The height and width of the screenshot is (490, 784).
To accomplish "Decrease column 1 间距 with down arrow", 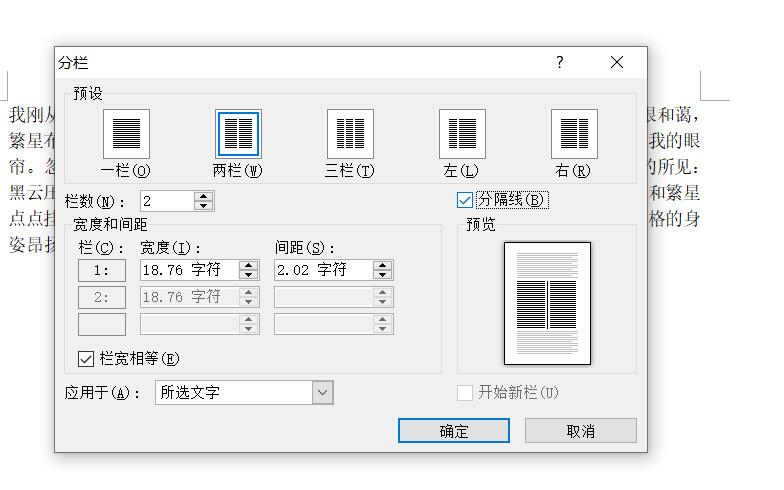I will pos(382,275).
